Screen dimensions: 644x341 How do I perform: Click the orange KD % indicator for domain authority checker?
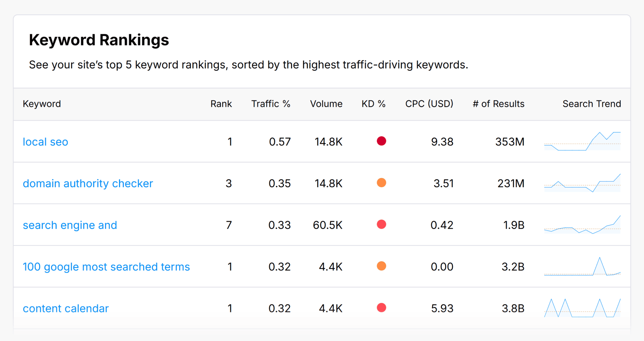click(381, 183)
